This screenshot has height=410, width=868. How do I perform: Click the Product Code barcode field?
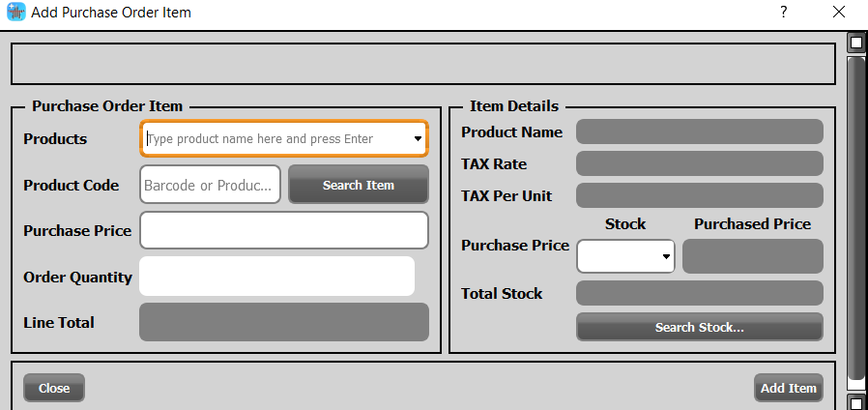(x=210, y=185)
